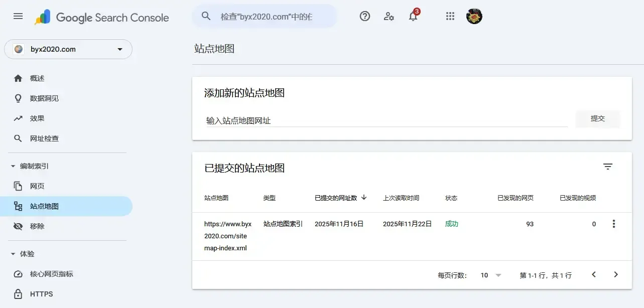Click the 提交 button
Image resolution: width=644 pixels, height=308 pixels.
(597, 119)
